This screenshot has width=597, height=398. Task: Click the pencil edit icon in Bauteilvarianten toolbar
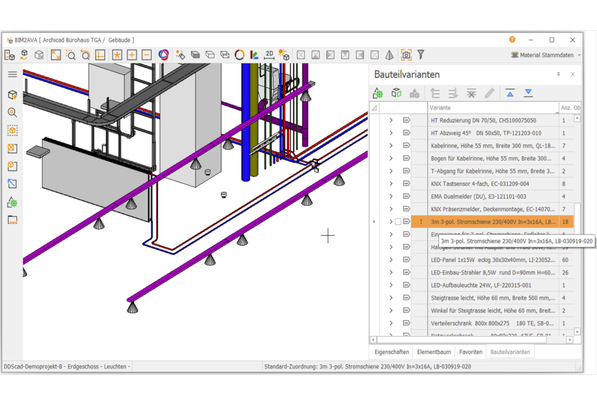490,93
